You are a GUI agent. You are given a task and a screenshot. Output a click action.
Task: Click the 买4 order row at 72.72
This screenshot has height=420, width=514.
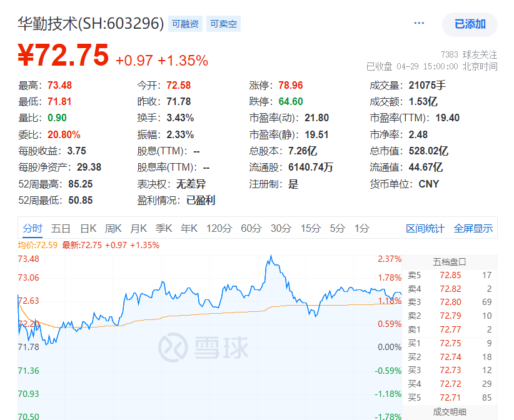click(x=450, y=384)
